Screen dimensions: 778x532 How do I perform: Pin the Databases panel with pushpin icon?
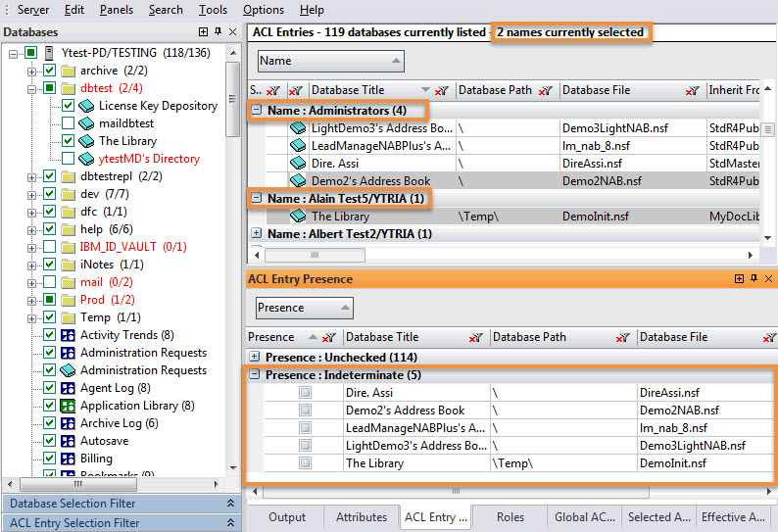(219, 32)
